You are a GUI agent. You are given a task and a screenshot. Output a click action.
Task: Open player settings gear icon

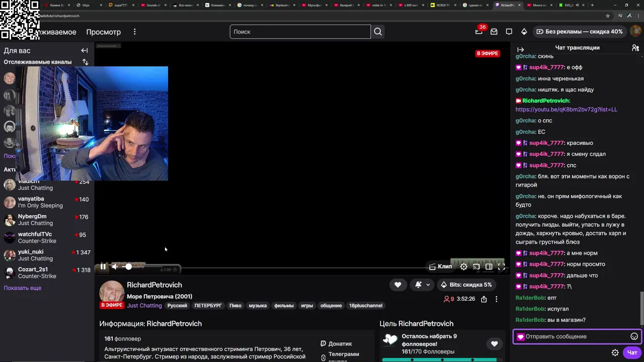tap(464, 266)
